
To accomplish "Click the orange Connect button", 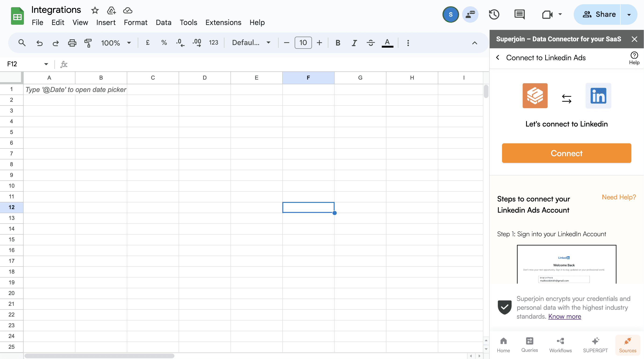I will (x=566, y=153).
